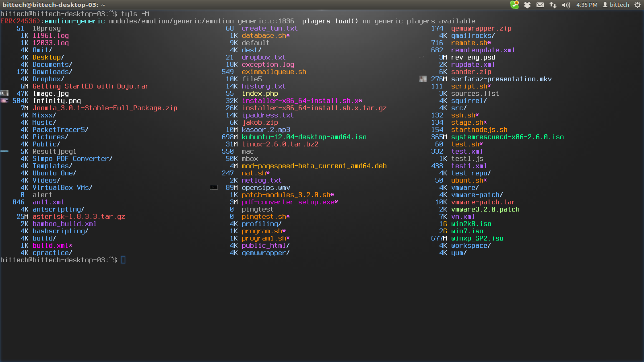Select the history.txt filename
This screenshot has height=362, width=644.
click(x=264, y=86)
